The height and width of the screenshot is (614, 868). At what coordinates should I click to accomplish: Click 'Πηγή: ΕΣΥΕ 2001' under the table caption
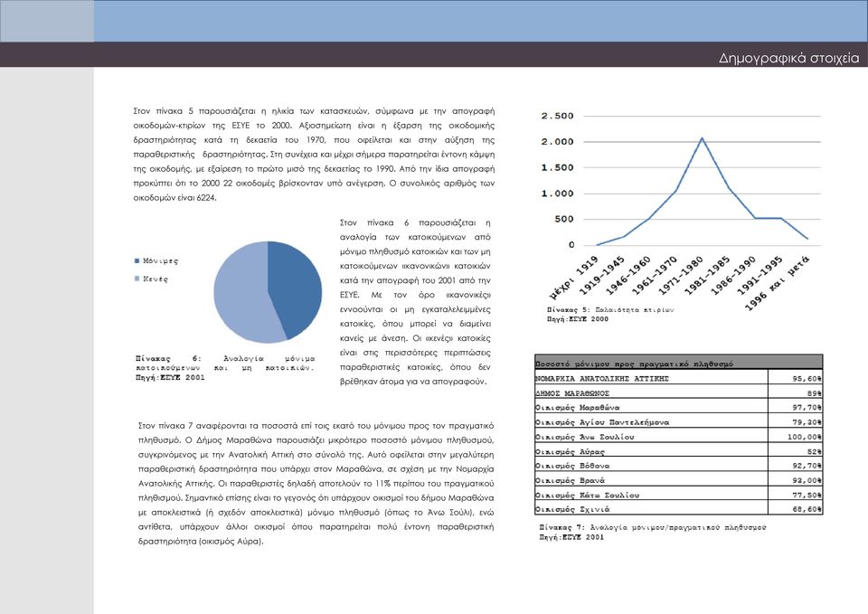tap(571, 537)
